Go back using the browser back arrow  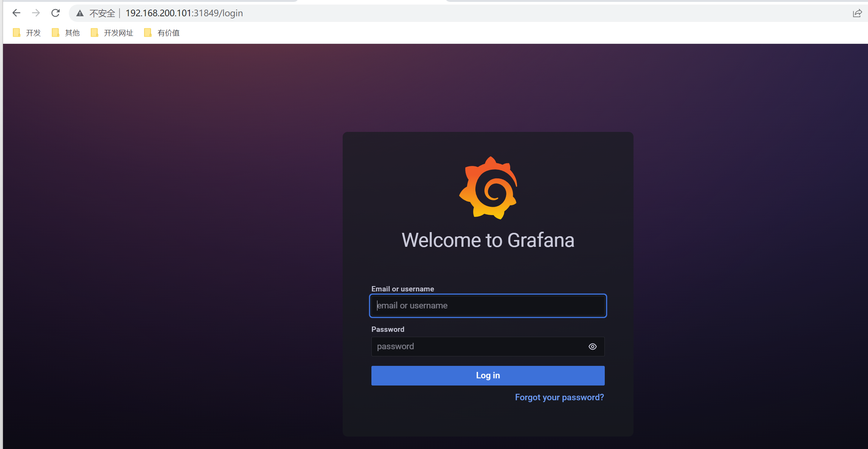point(16,13)
